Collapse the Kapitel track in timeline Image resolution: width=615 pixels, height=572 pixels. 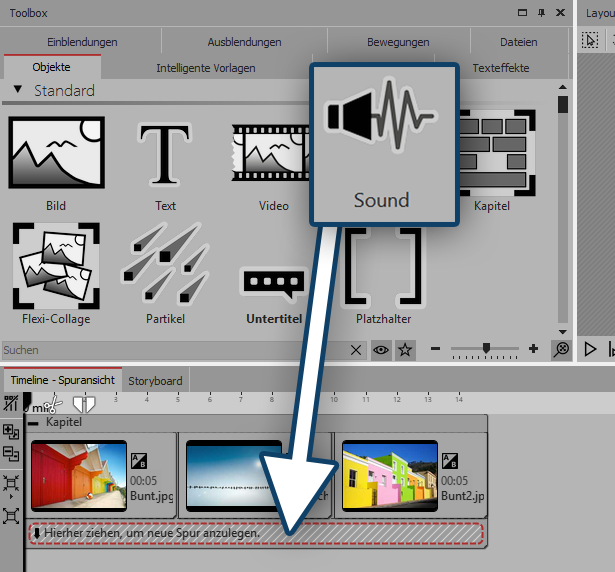pos(35,423)
